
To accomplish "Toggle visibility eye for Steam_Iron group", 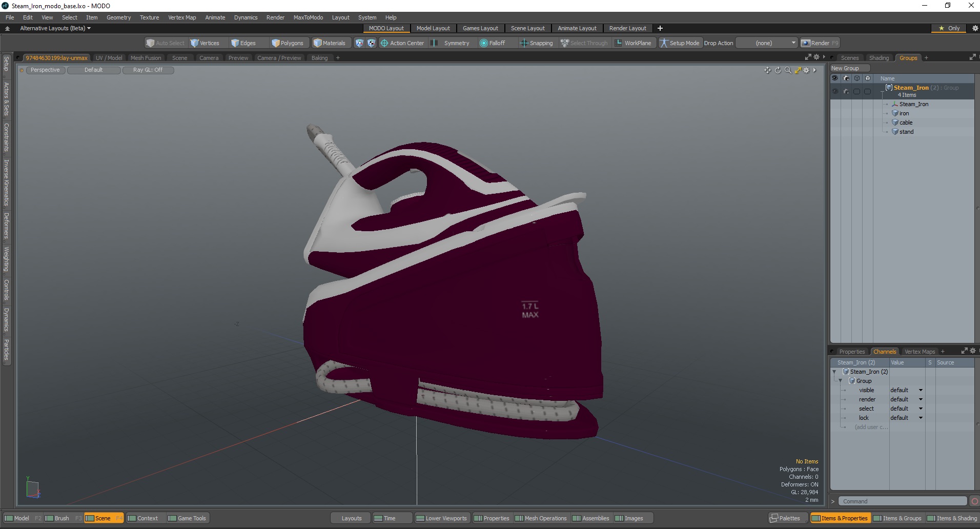I will tap(835, 91).
